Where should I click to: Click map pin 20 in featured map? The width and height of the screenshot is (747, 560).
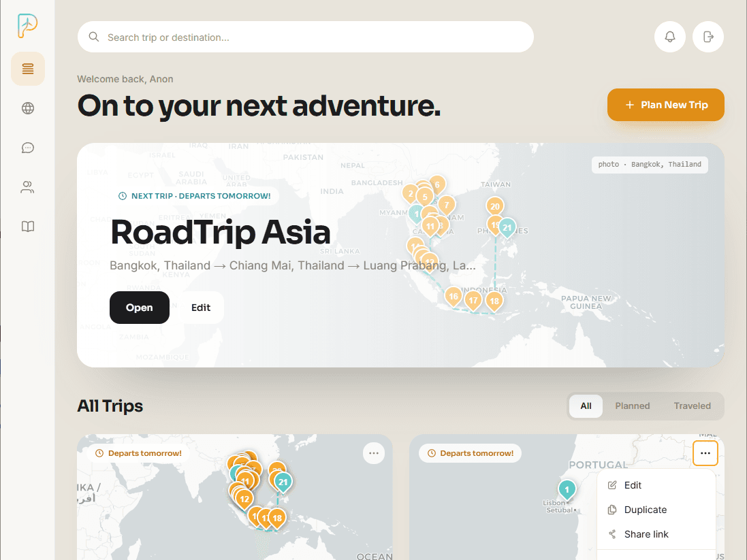click(x=495, y=207)
